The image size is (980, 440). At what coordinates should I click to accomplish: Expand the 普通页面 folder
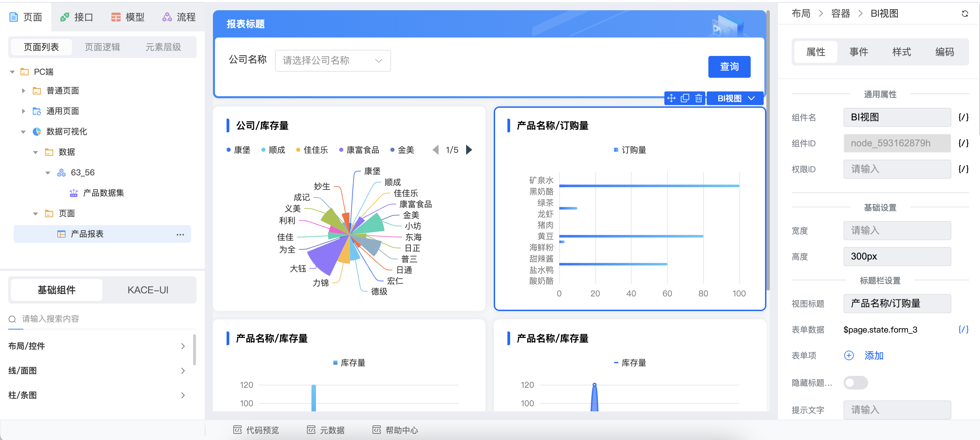tap(23, 91)
